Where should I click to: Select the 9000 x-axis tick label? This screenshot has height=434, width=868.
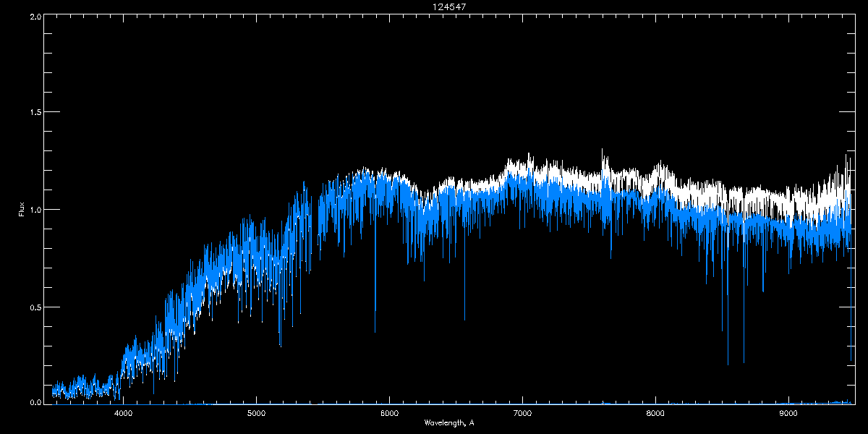tap(788, 414)
